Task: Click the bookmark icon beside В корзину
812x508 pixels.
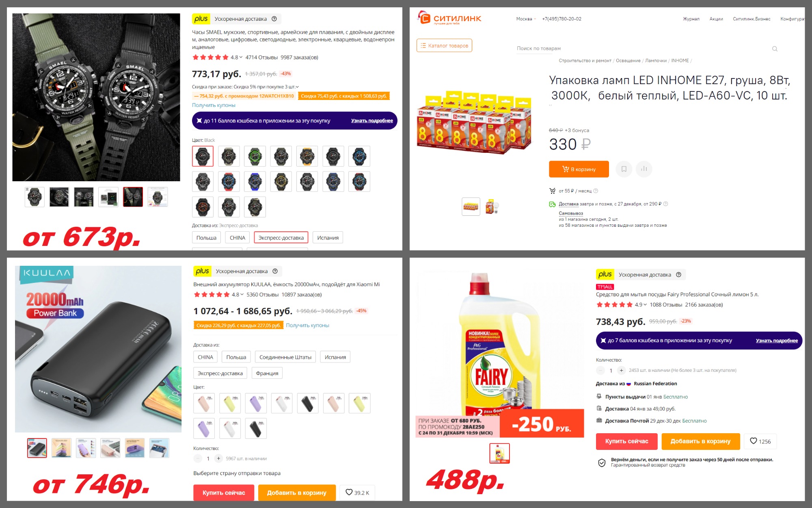Action: click(624, 169)
